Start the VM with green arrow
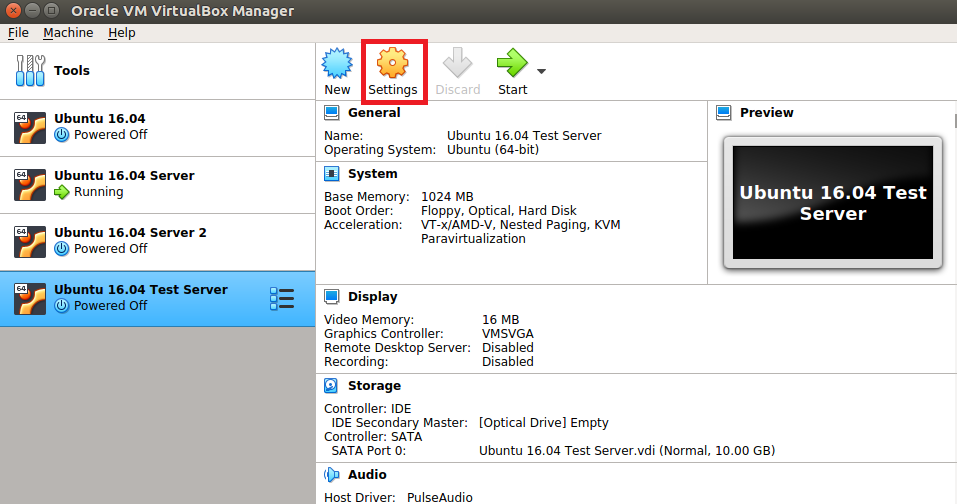This screenshot has height=504, width=957. coord(512,63)
